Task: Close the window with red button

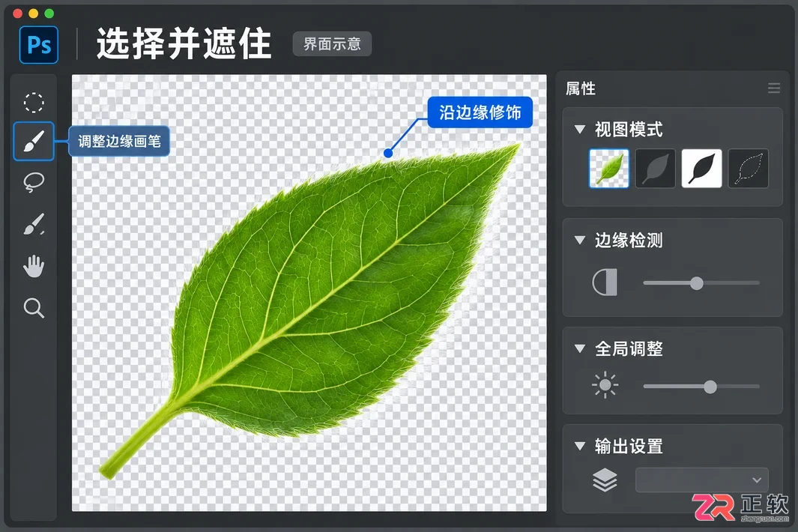Action: pyautogui.click(x=17, y=13)
